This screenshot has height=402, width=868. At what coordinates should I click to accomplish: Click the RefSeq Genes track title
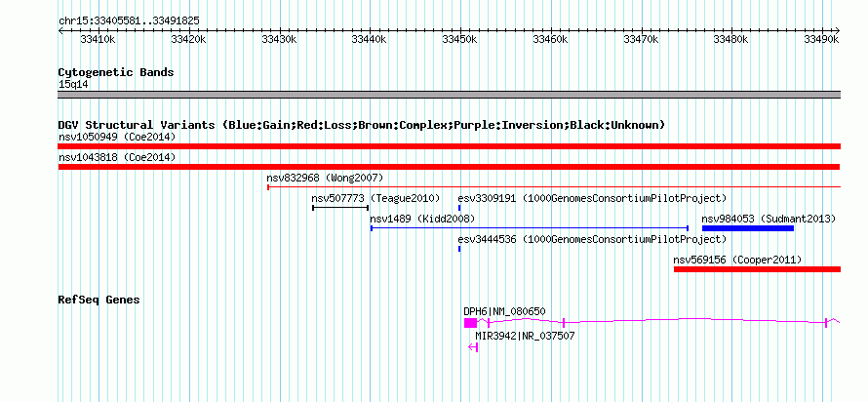click(x=99, y=300)
